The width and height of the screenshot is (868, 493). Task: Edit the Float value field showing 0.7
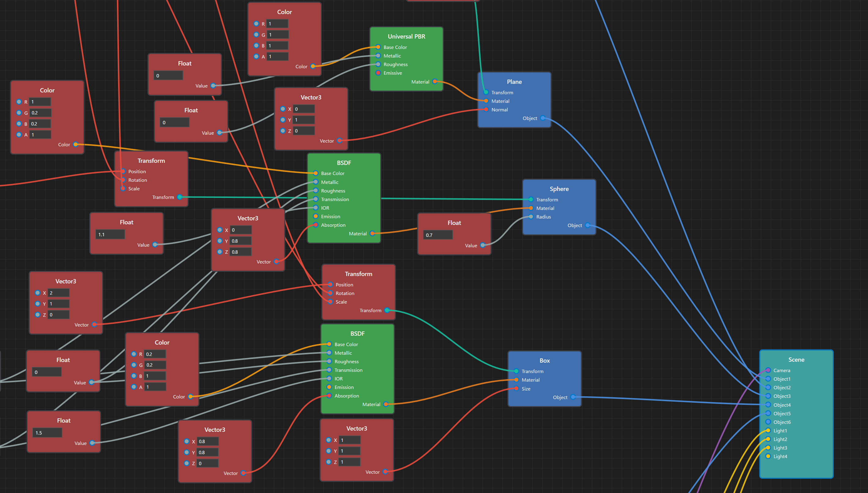click(438, 235)
